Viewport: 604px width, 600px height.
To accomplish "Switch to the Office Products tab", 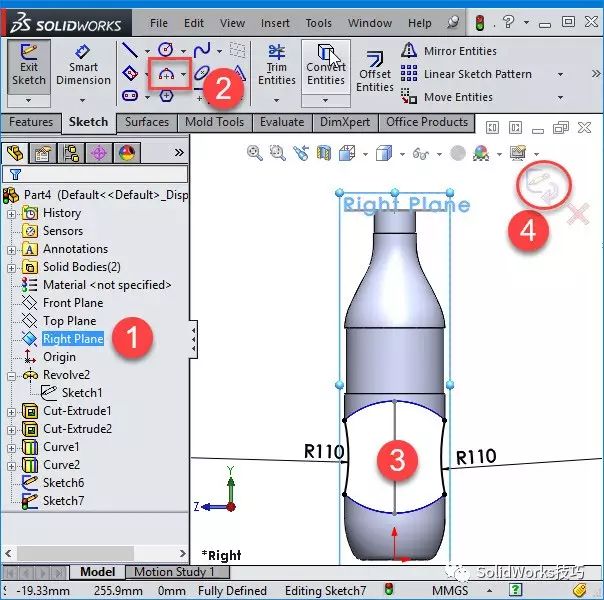I will 427,122.
